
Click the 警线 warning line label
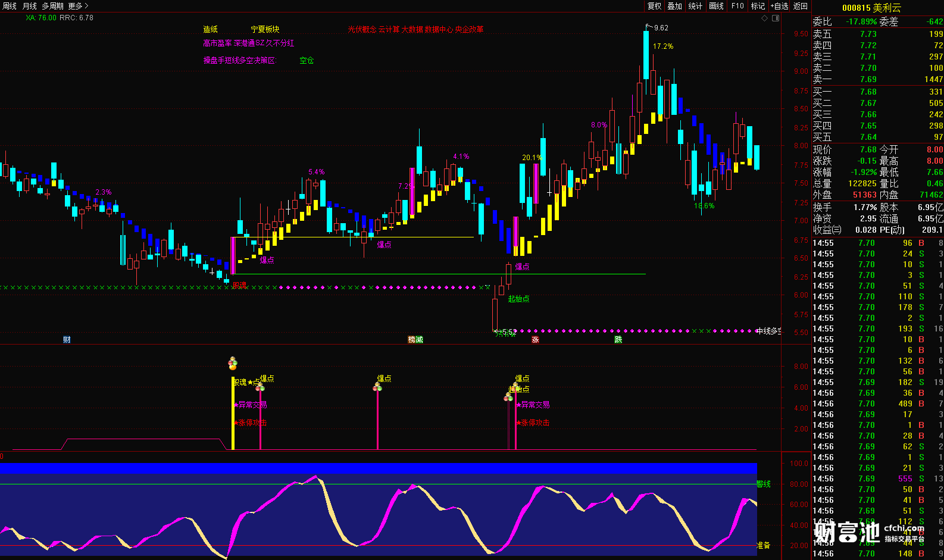(763, 484)
